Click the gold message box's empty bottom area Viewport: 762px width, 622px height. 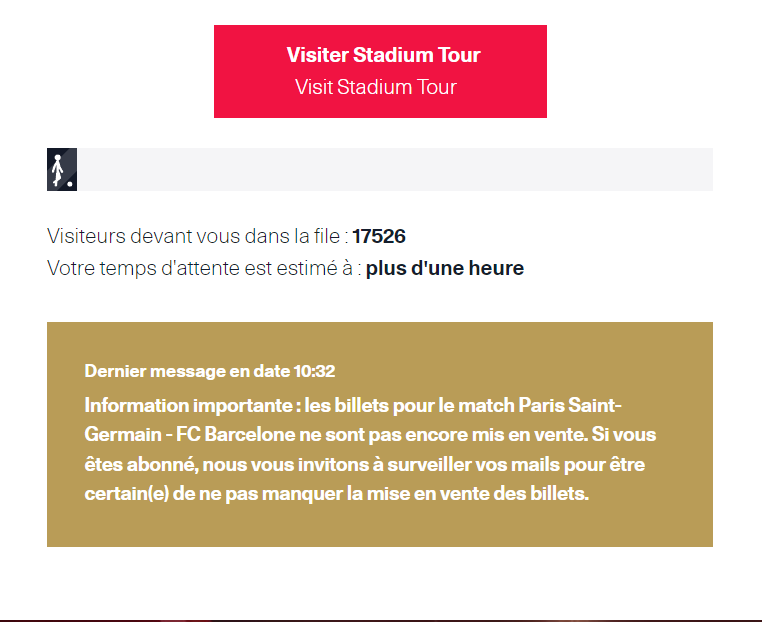point(380,527)
